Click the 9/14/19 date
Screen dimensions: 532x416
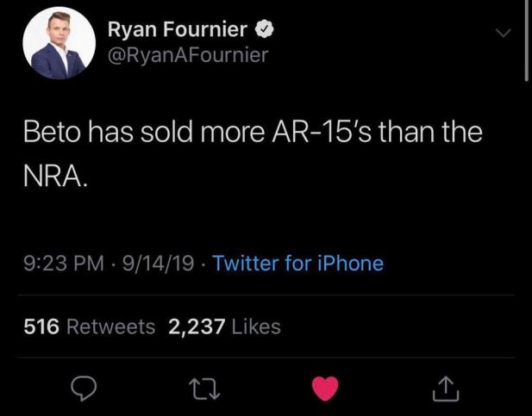click(x=158, y=263)
